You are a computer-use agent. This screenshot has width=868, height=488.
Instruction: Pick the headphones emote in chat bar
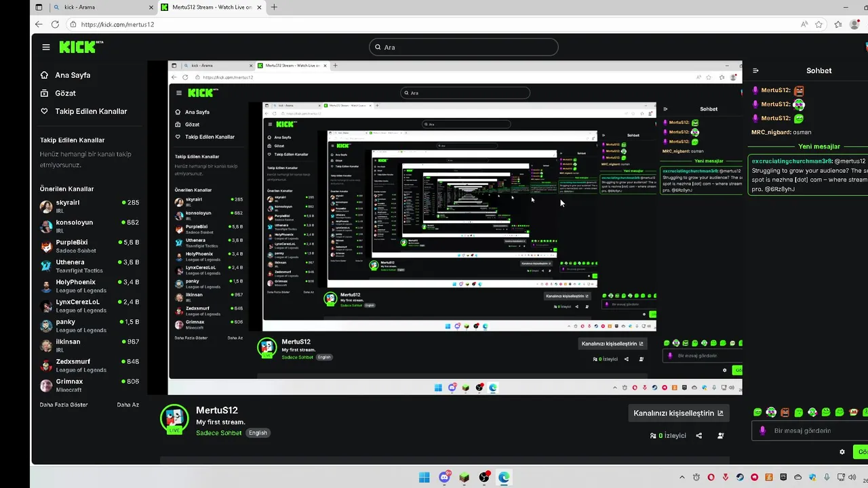tap(771, 412)
